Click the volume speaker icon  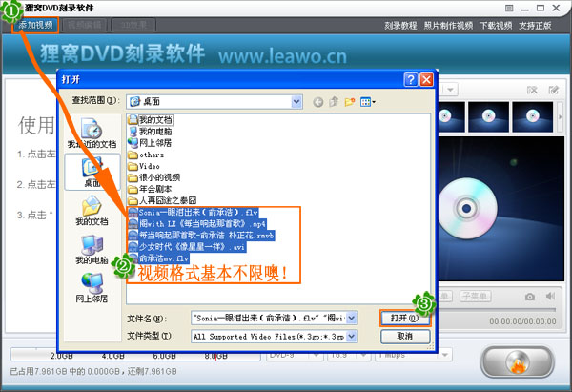[551, 296]
